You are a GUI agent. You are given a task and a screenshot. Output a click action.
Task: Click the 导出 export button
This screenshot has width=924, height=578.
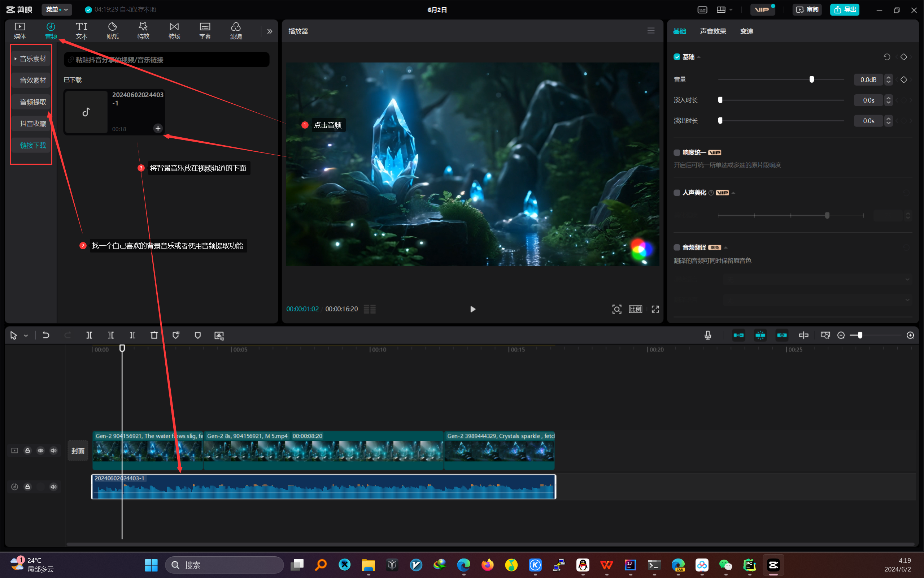coord(844,9)
